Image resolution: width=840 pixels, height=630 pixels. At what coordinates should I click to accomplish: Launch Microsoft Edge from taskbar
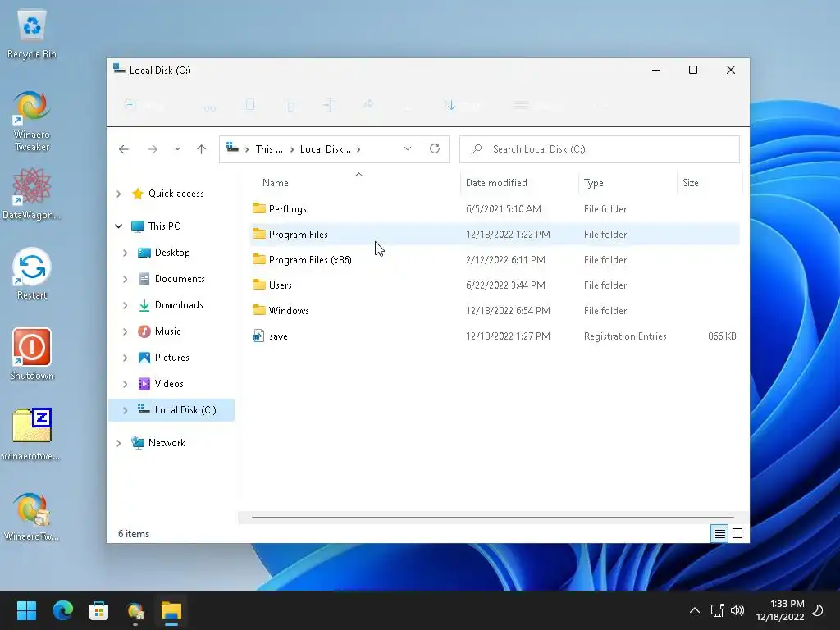coord(62,610)
